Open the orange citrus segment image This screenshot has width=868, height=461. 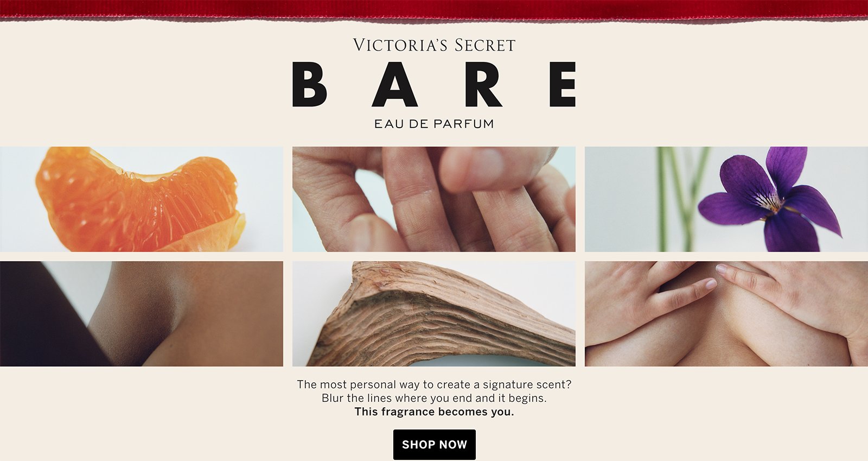point(142,199)
